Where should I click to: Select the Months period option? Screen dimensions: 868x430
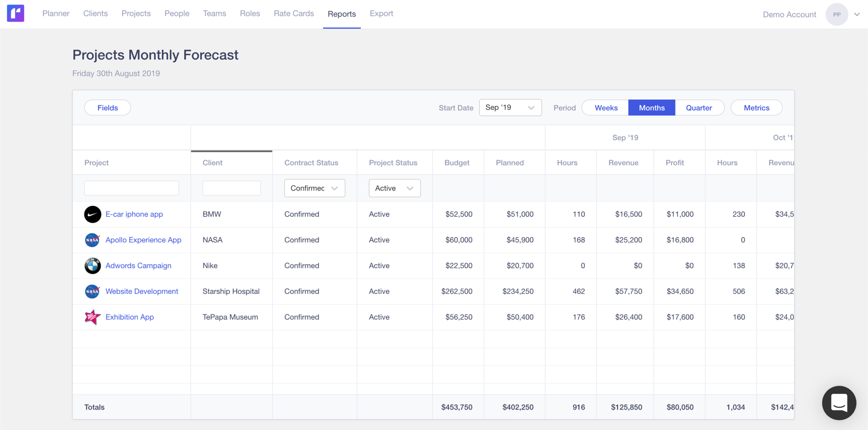pos(651,107)
